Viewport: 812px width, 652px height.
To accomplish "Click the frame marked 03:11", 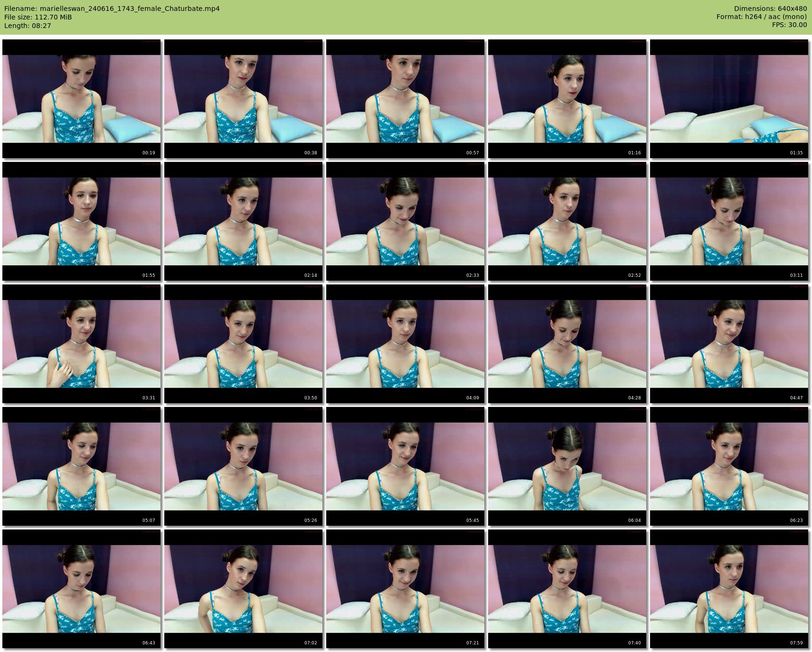I will click(x=729, y=221).
